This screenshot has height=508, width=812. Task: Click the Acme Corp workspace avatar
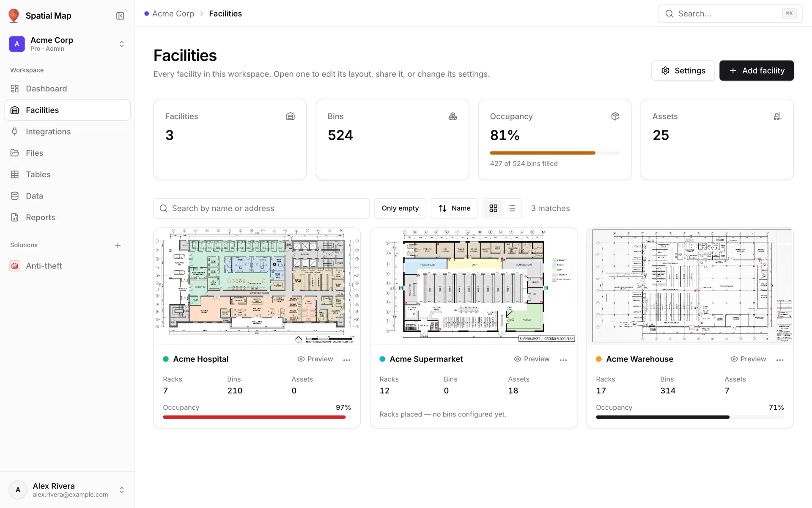click(17, 44)
